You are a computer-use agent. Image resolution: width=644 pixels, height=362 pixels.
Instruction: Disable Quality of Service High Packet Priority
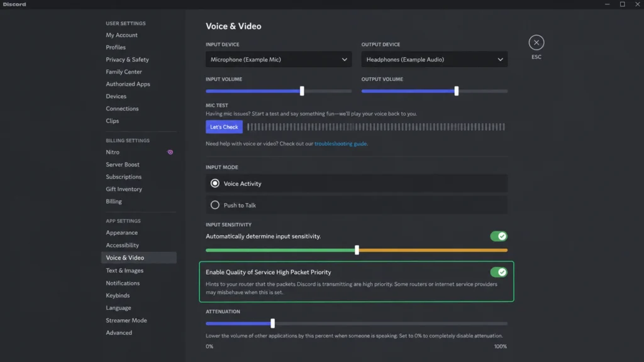[x=499, y=272]
